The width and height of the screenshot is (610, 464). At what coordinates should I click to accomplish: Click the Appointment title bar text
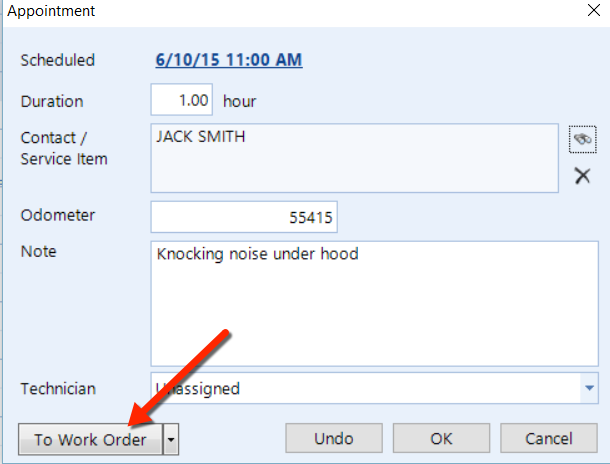[x=50, y=12]
